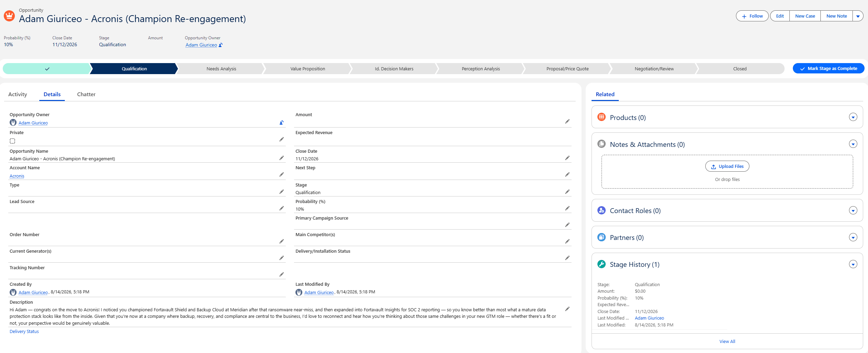The height and width of the screenshot is (353, 868).
Task: Select the Details tab
Action: (52, 94)
